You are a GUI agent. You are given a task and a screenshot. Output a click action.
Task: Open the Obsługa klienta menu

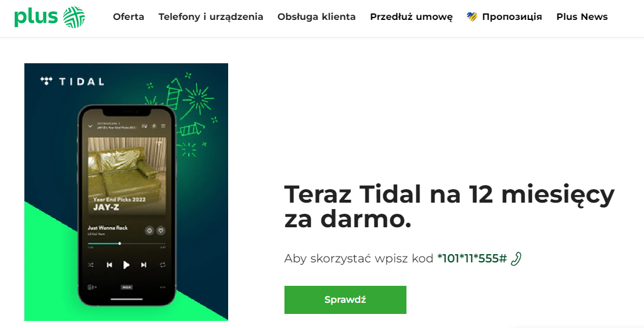point(317,17)
